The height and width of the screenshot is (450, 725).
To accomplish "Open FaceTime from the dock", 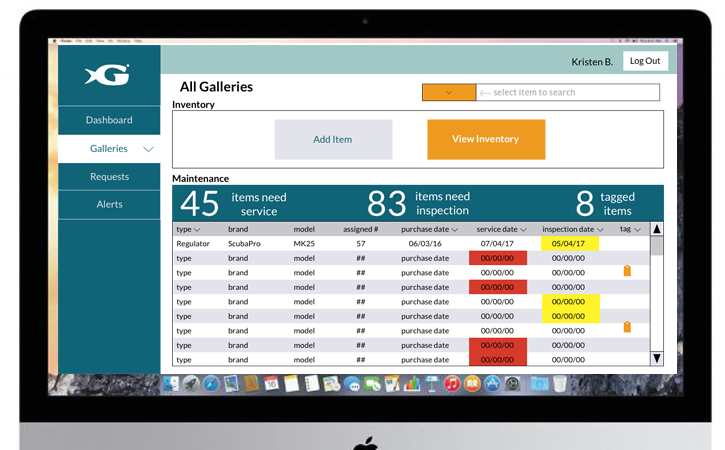I will 373,384.
